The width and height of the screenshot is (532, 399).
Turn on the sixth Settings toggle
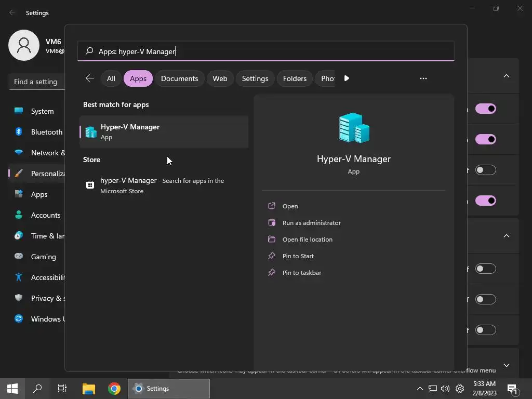pos(486,299)
